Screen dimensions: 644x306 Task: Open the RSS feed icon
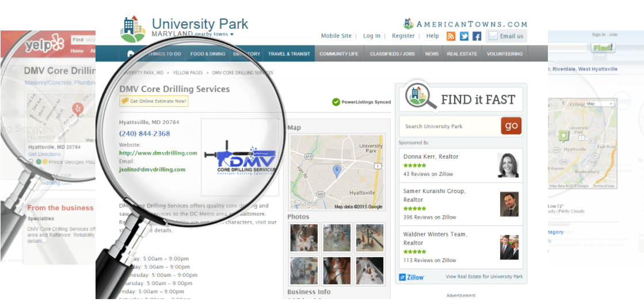(x=451, y=36)
